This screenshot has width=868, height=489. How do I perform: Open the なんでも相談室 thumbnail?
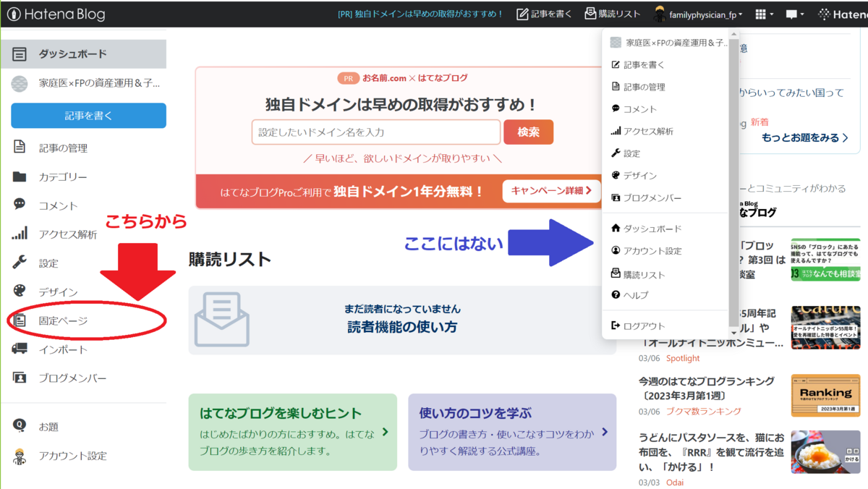825,260
